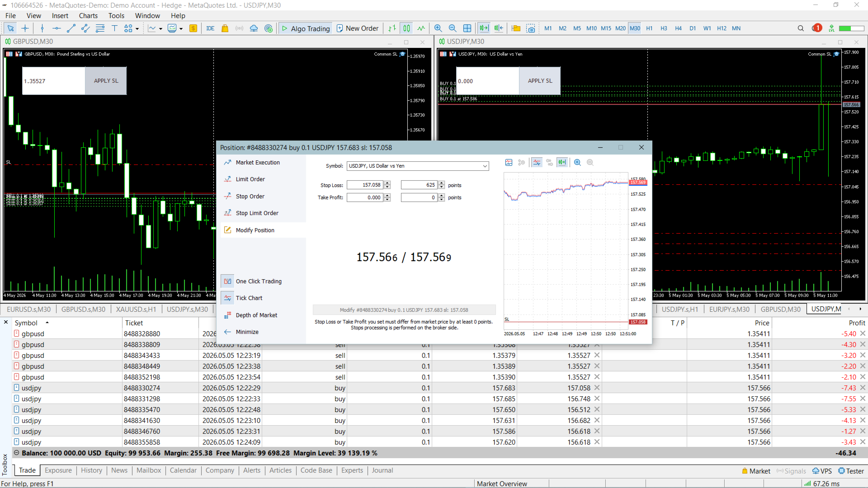
Task: Click the zoom out magnifier in toolbar
Action: (x=453, y=28)
